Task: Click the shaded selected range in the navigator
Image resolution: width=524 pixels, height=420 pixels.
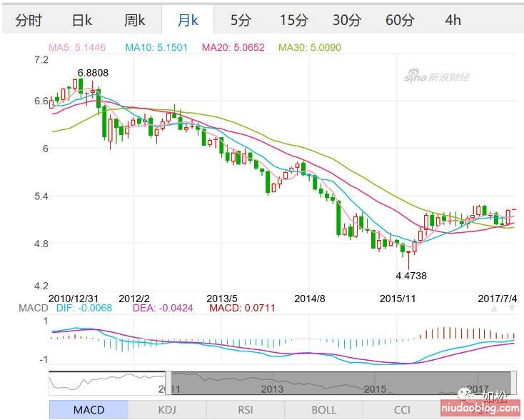Action: [x=341, y=383]
